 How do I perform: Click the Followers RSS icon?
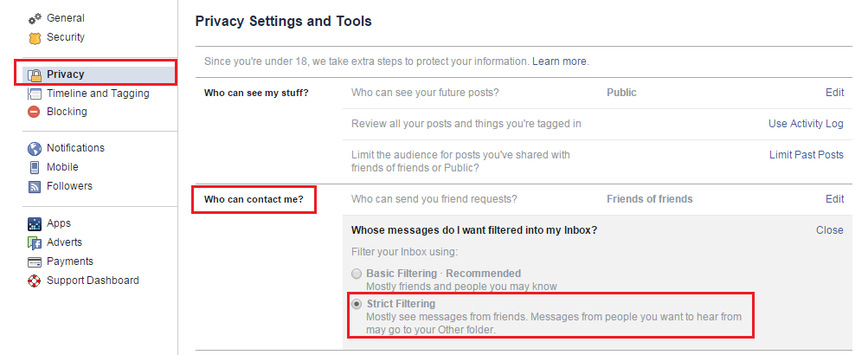(x=35, y=186)
